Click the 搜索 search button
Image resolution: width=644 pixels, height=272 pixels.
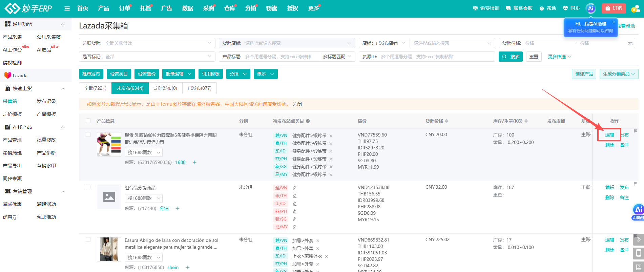point(511,57)
